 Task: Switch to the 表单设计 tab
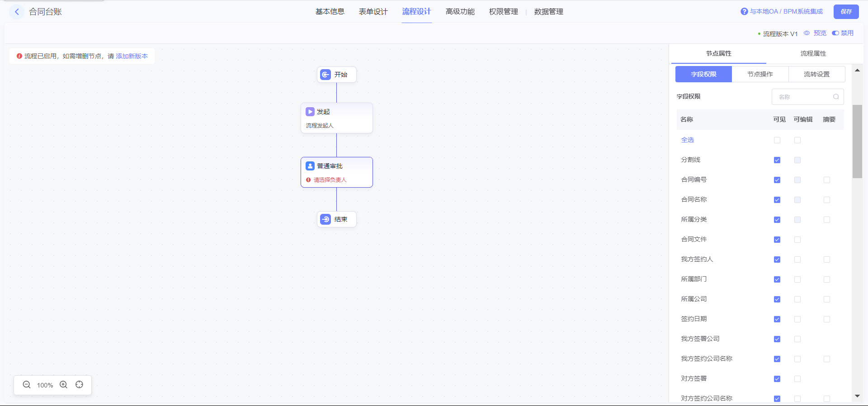373,12
